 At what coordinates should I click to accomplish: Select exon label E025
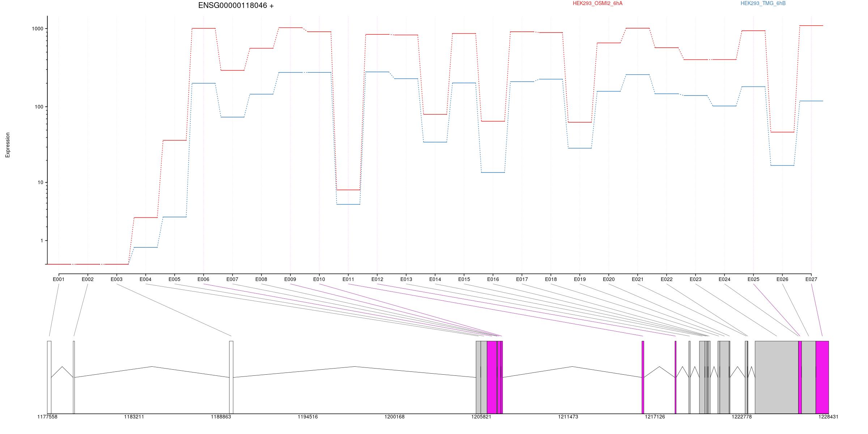(753, 279)
